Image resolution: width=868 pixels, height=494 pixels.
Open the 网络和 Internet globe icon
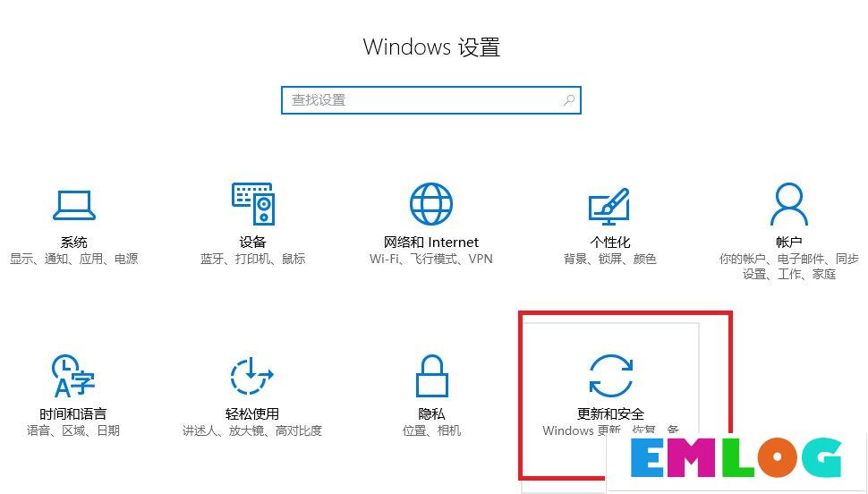pos(431,204)
